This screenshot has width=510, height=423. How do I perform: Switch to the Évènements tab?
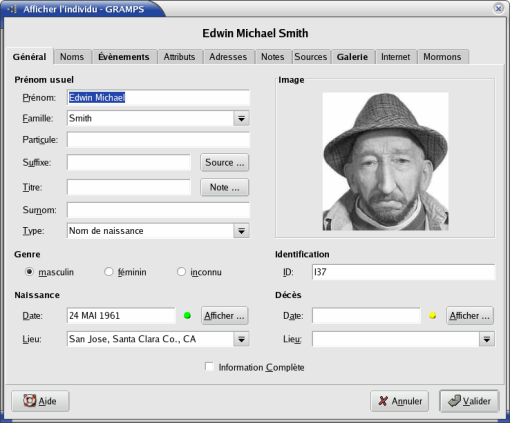pos(124,57)
